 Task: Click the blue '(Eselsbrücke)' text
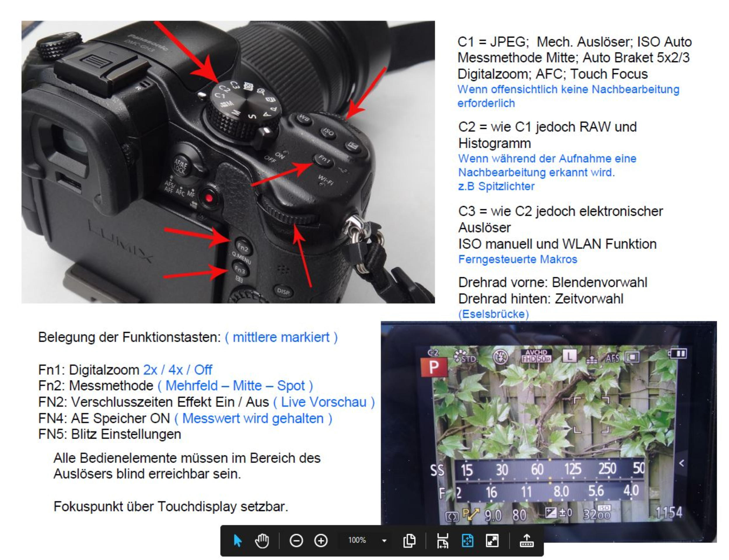493,314
